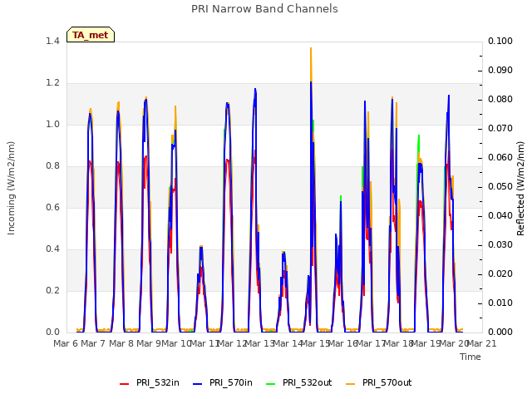532x399 pixels.
Task: Click the 0.090 right axis value
Action: (x=500, y=70)
